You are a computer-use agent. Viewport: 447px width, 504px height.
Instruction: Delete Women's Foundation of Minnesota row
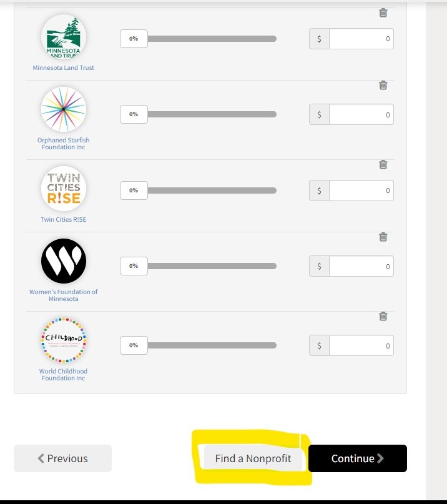click(x=383, y=237)
